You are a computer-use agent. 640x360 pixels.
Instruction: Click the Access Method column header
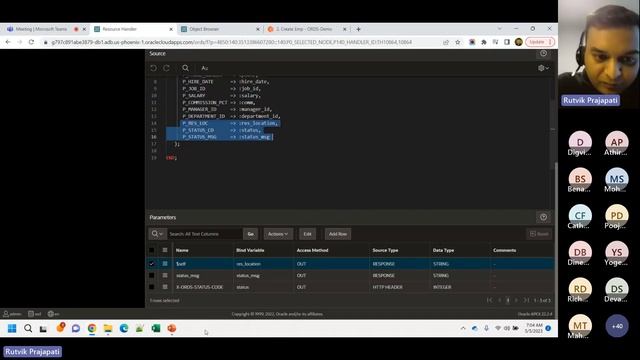click(312, 250)
